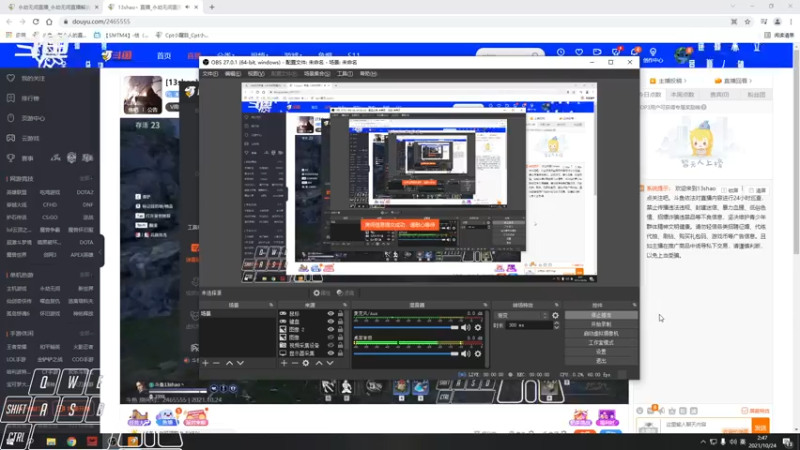This screenshot has width=800, height=450.
Task: Move the selected scene down
Action: coord(240,363)
